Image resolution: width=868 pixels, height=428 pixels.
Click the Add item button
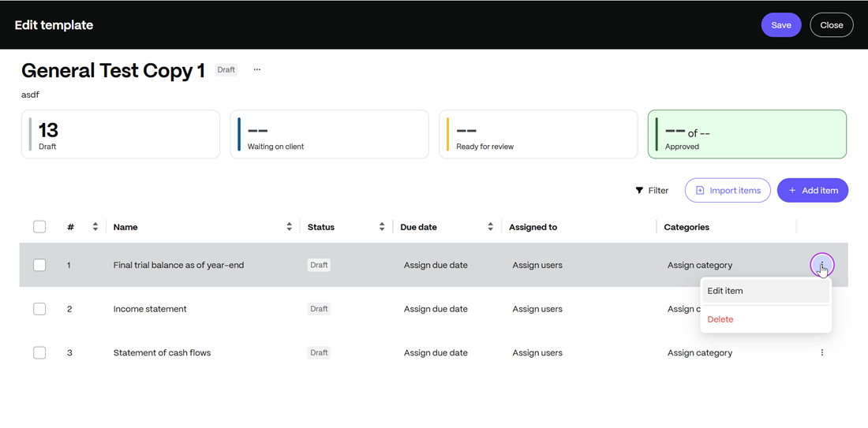(x=813, y=190)
